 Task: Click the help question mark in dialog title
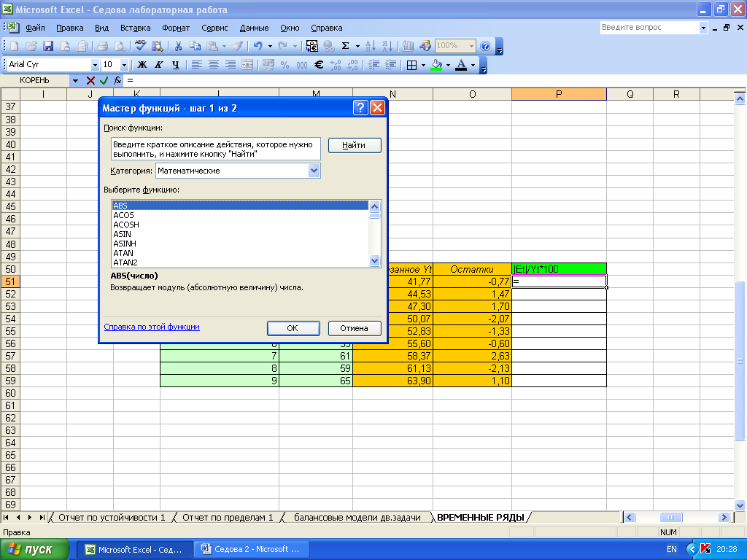[360, 108]
